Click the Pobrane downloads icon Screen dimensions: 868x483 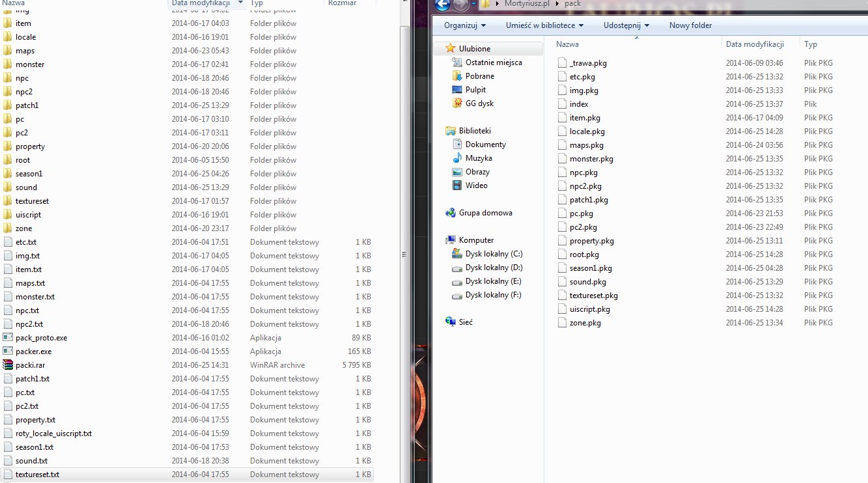coord(457,76)
